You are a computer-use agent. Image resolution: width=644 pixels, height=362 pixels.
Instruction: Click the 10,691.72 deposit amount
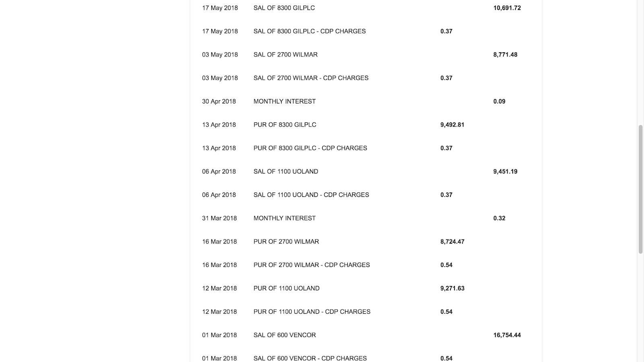point(507,8)
